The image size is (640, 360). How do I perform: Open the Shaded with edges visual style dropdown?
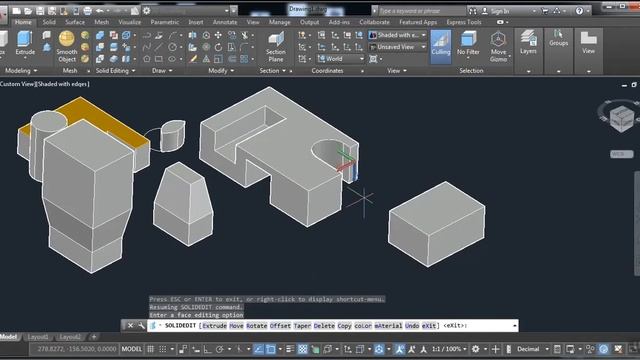coord(398,35)
